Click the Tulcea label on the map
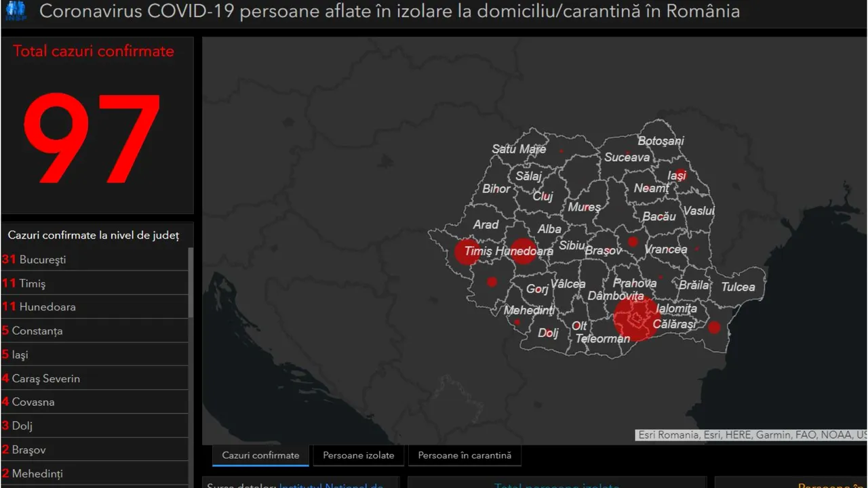 (738, 287)
